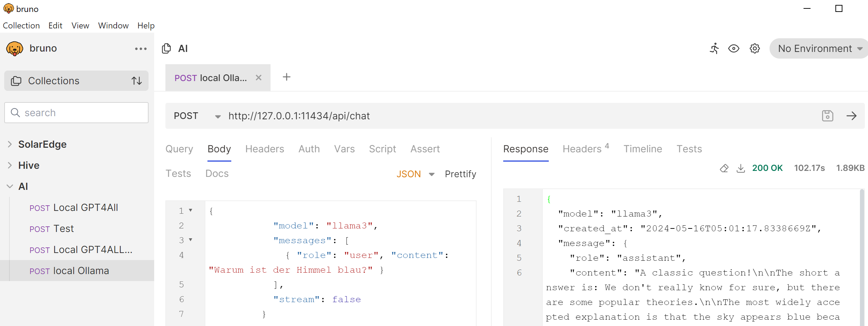Click the "stream": false line in body

[x=317, y=299]
